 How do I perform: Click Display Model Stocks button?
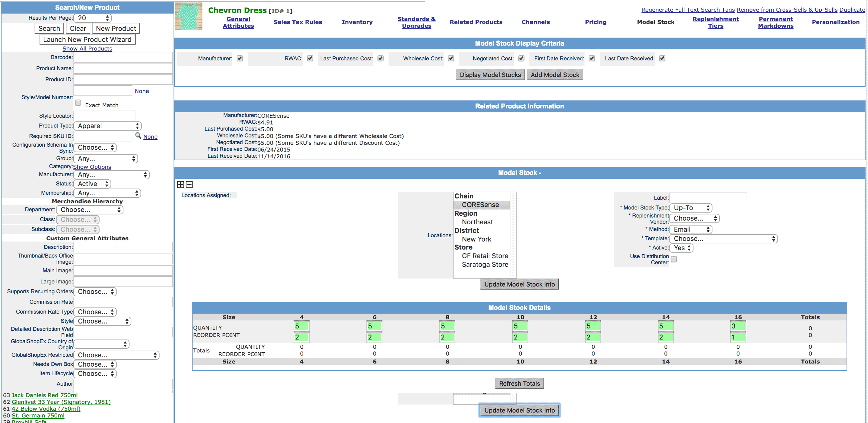coord(490,75)
